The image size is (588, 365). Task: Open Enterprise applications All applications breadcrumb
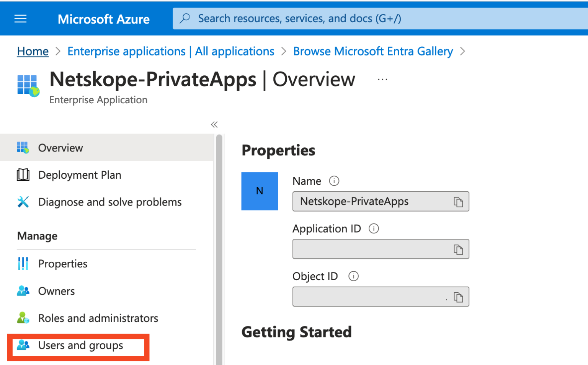[171, 51]
